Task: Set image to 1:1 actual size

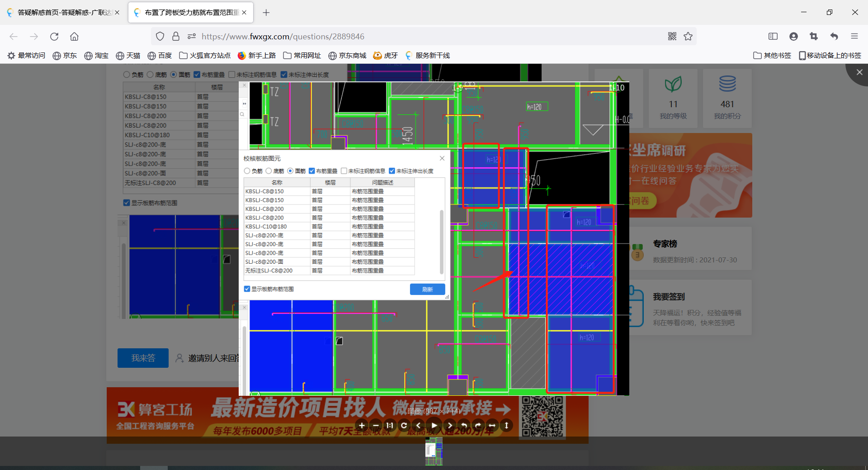Action: click(x=390, y=425)
